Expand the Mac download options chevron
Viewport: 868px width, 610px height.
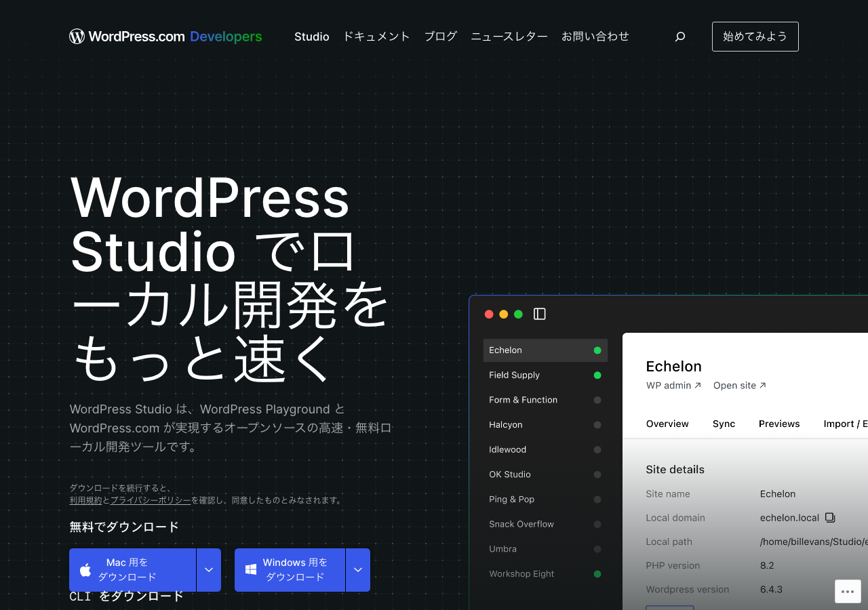click(209, 570)
